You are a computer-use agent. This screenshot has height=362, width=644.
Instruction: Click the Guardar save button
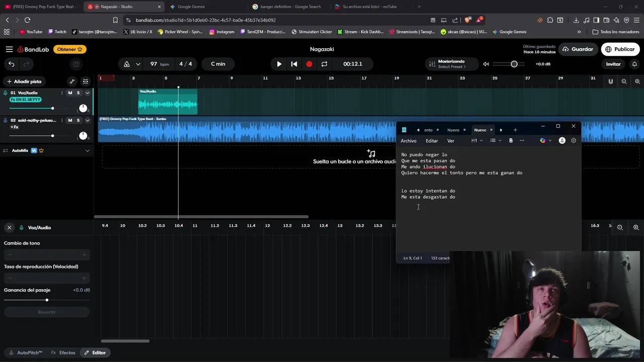[578, 49]
